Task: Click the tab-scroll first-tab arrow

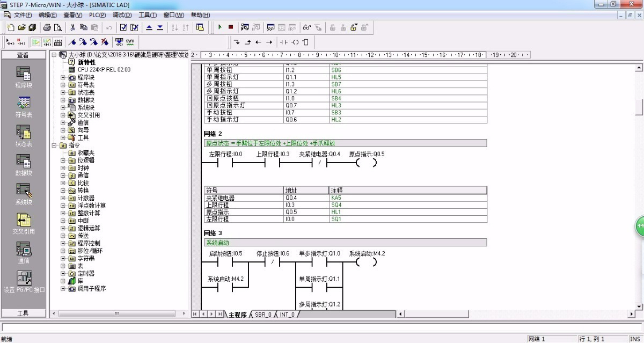Action: (195, 314)
